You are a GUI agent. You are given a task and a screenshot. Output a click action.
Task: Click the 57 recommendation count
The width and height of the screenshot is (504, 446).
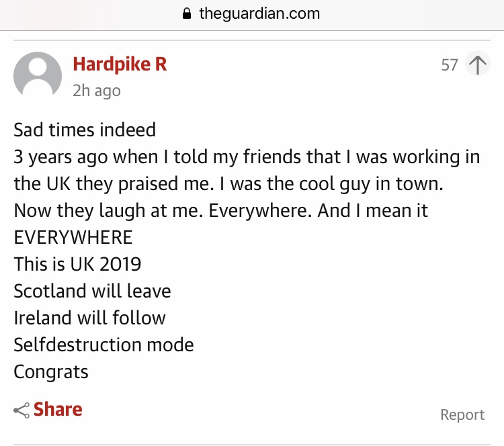click(x=450, y=65)
